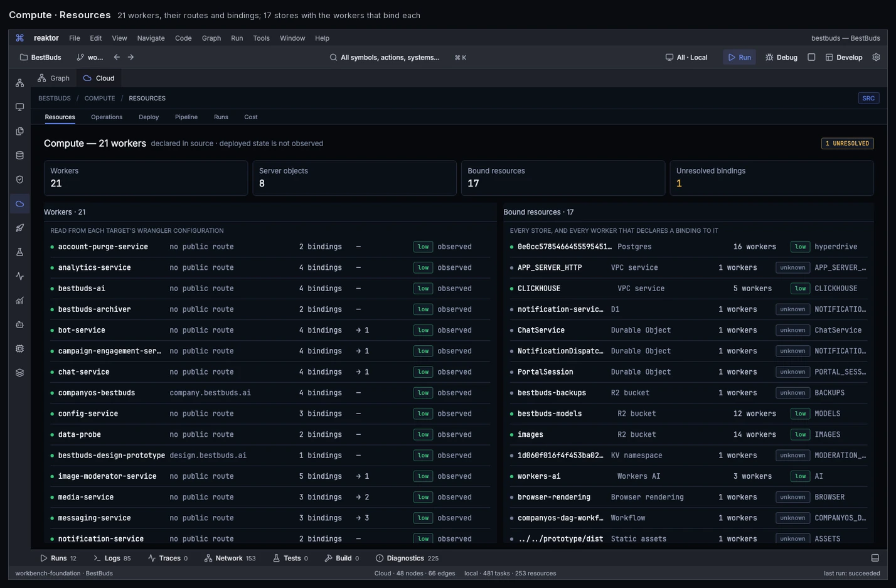Select the bestbuds-models R2 bucket row
This screenshot has width=896, height=588.
[x=689, y=414]
